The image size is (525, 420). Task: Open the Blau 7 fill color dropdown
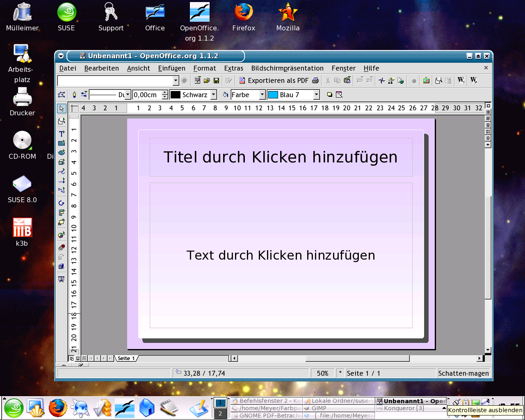coord(316,95)
